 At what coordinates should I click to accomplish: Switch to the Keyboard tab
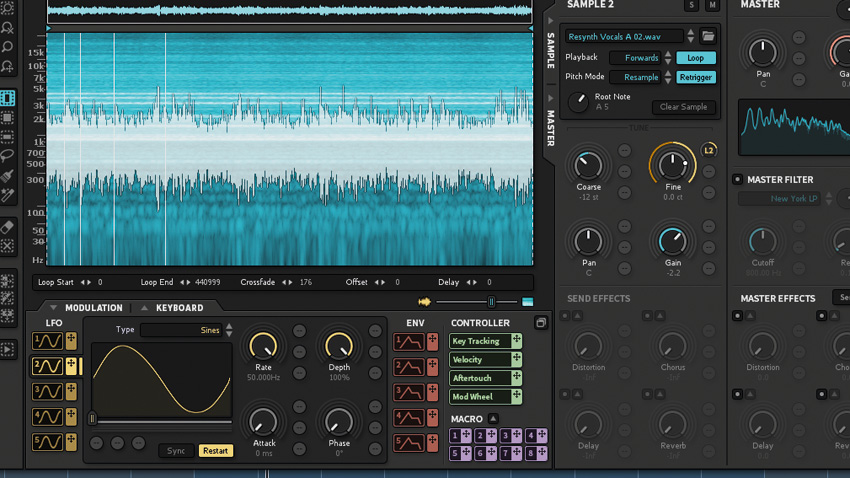179,308
